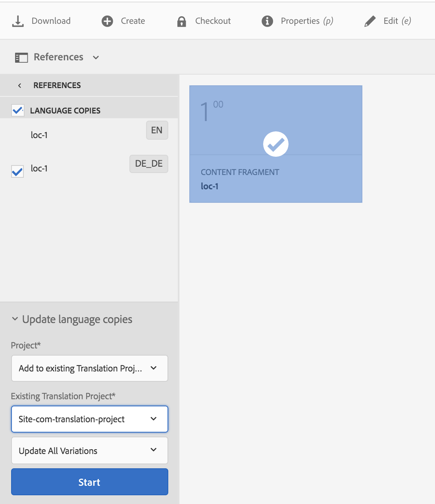Deselect the loc-1 card checkmark circle

[275, 144]
